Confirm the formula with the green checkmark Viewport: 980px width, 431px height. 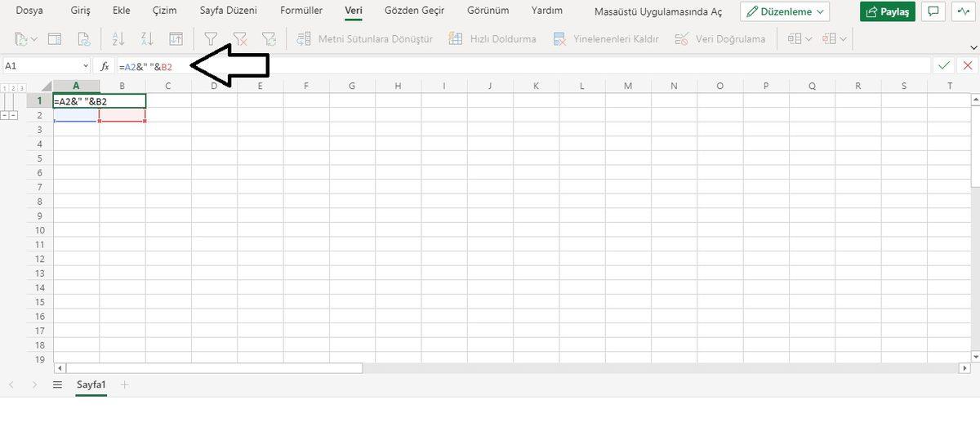click(x=944, y=65)
